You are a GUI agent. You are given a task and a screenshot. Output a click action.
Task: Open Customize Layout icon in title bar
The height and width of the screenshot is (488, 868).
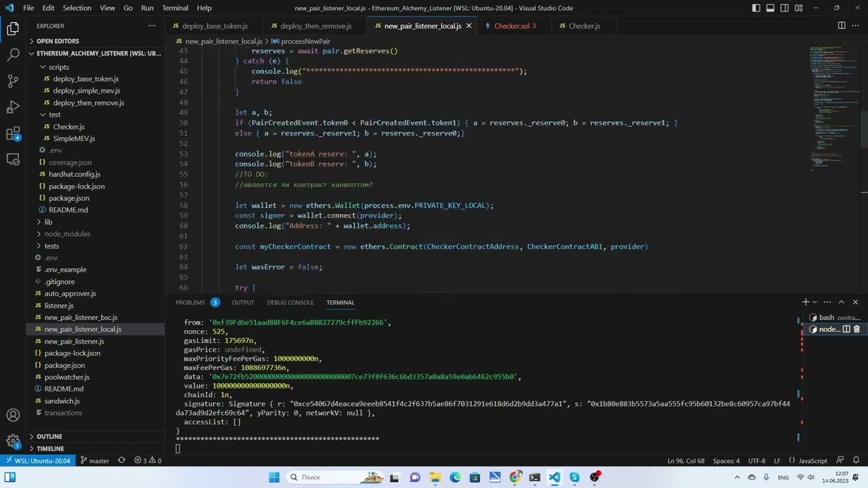(799, 8)
